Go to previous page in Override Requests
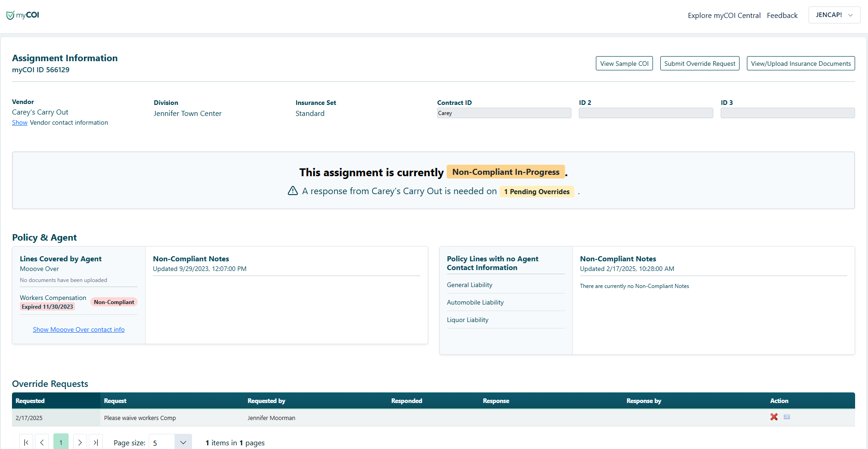868x449 pixels. (x=42, y=442)
